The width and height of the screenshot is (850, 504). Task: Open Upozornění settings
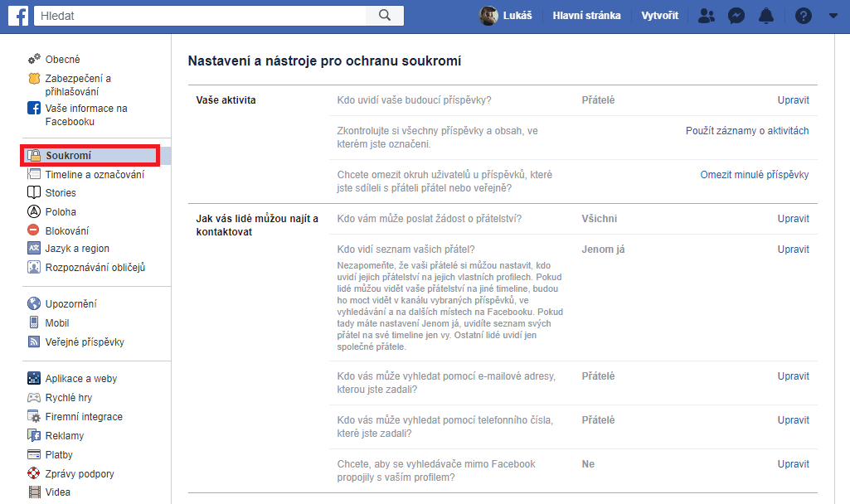[x=71, y=304]
